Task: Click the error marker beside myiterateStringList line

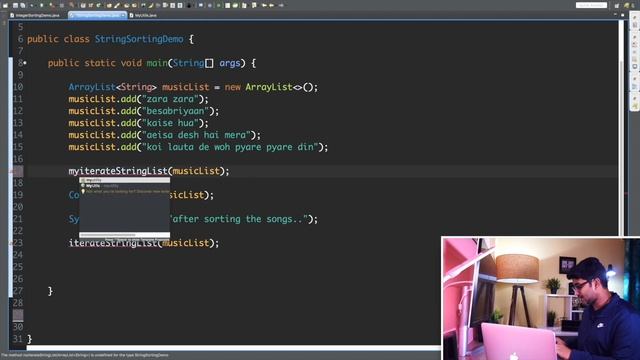Action: pyautogui.click(x=12, y=171)
